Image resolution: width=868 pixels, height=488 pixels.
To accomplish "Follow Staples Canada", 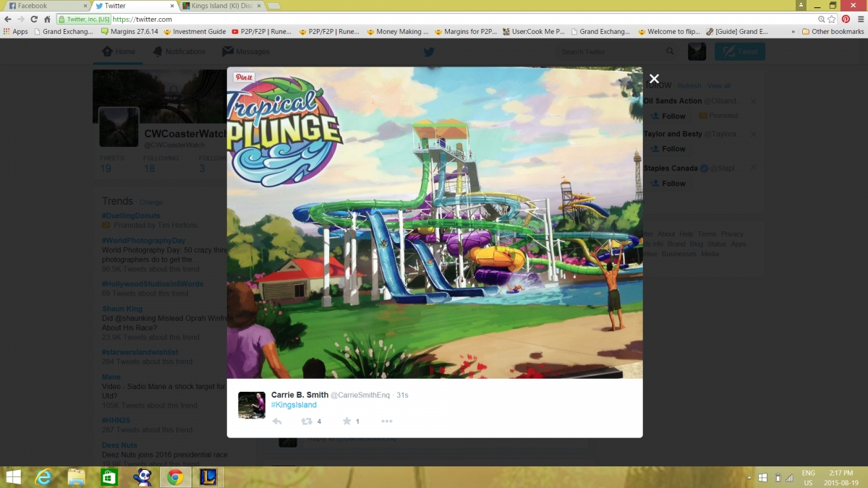I will click(667, 184).
